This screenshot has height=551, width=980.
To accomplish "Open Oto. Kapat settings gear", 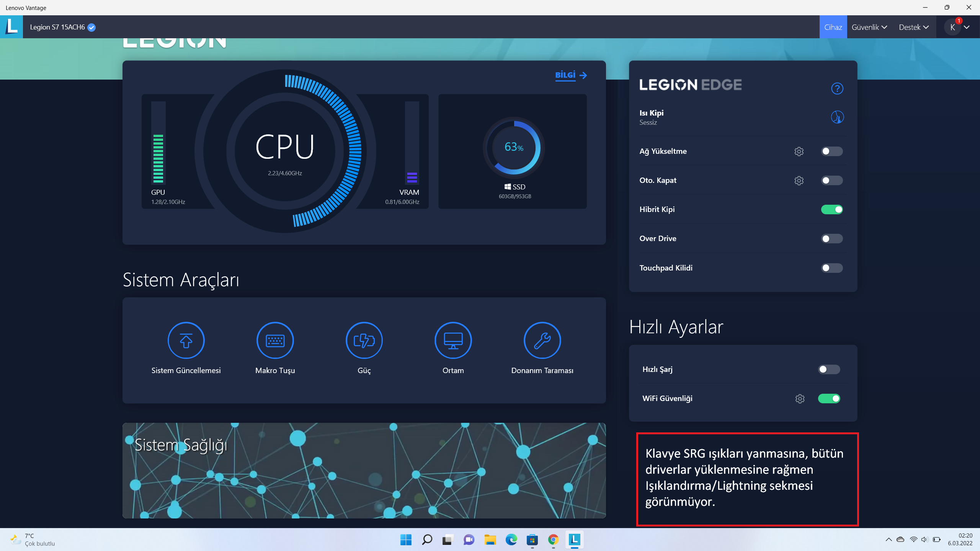I will pyautogui.click(x=799, y=181).
